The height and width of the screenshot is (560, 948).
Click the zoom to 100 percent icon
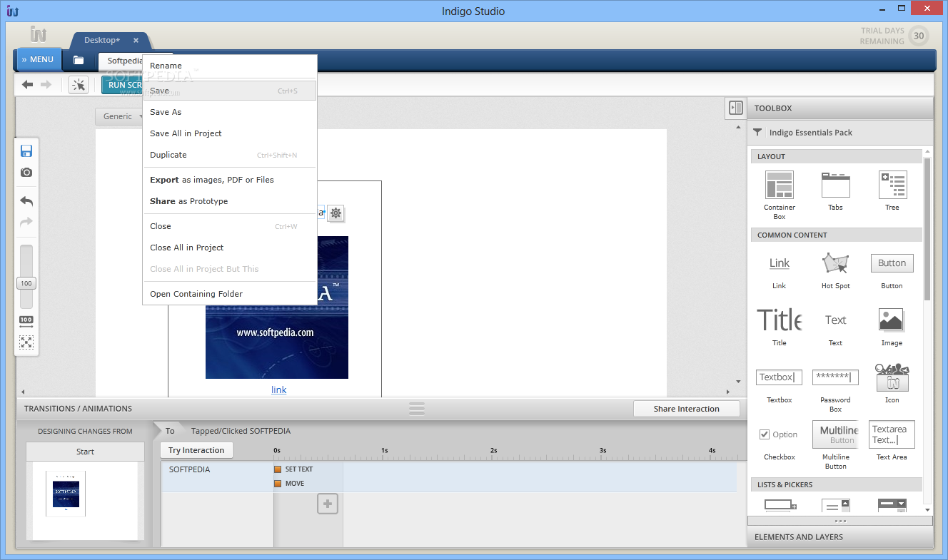(26, 322)
